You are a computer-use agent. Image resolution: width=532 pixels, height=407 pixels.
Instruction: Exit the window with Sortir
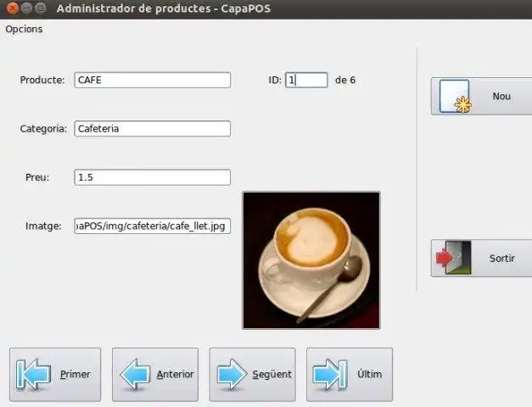click(481, 259)
